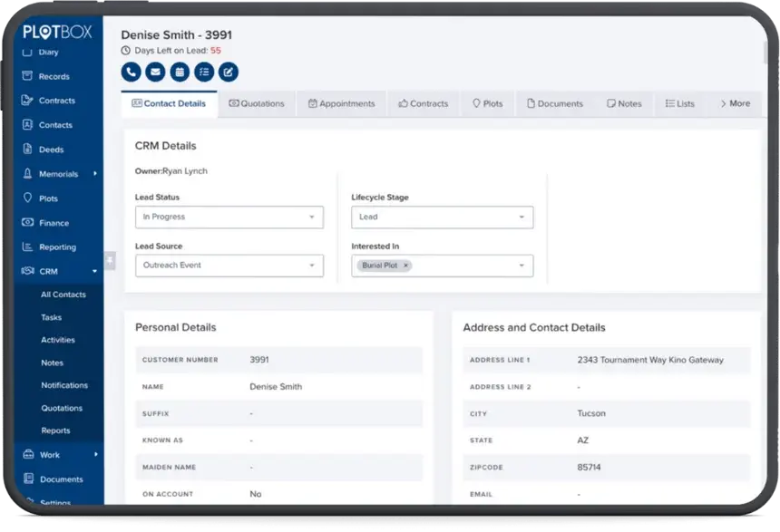Select the phone call icon for Denise Smith
This screenshot has width=780, height=532.
pyautogui.click(x=131, y=72)
